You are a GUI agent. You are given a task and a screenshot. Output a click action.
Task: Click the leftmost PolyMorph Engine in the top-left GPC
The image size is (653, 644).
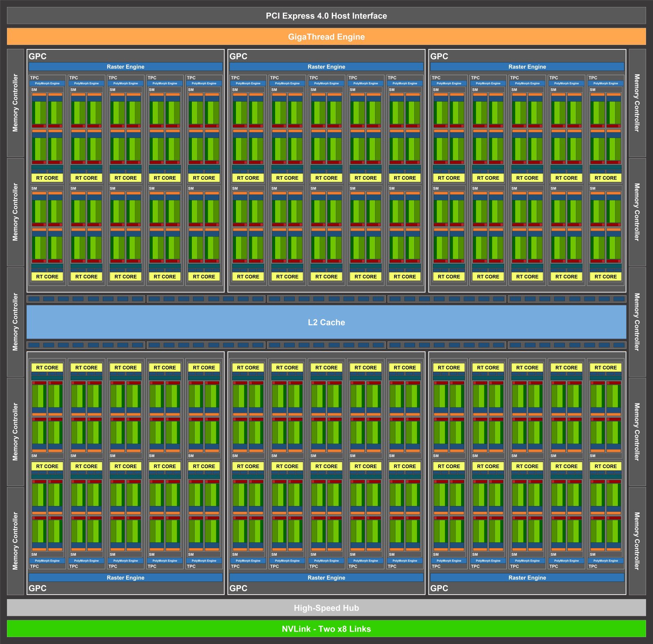(x=47, y=83)
